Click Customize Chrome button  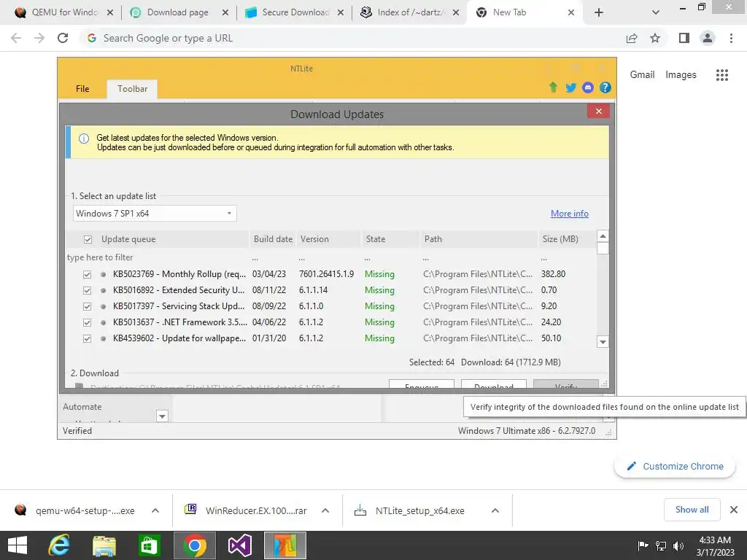675,466
